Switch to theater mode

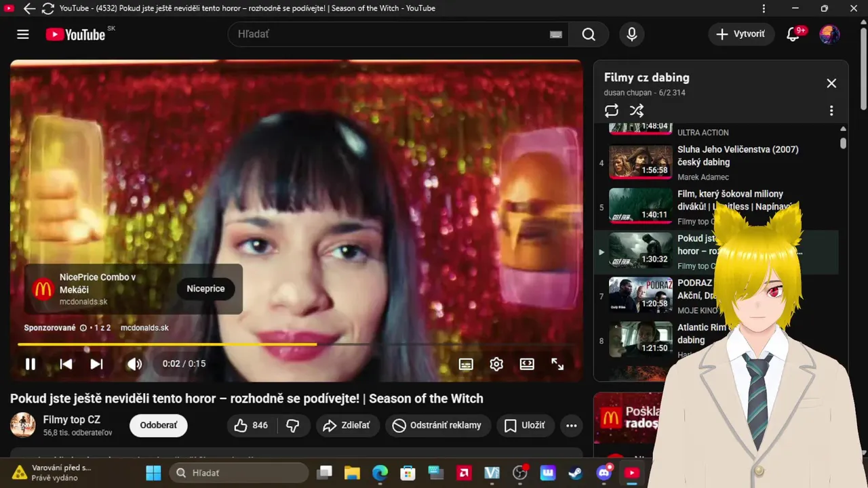(527, 364)
